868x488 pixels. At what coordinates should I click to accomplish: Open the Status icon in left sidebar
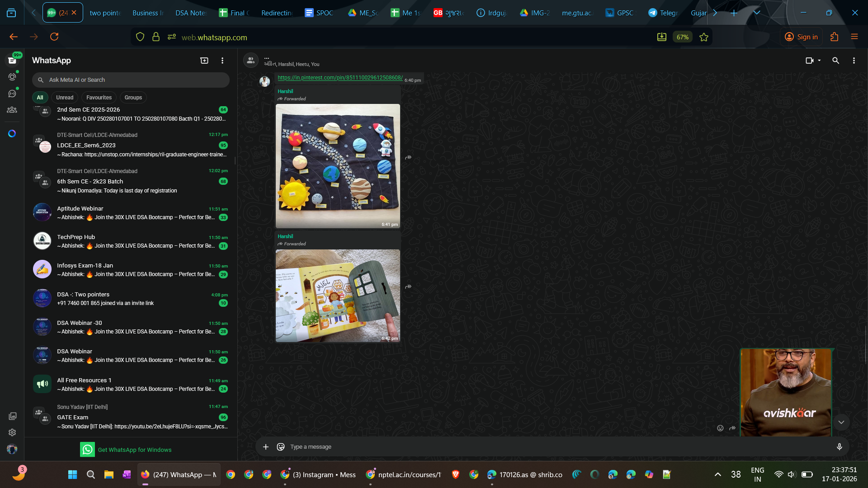pos(12,77)
